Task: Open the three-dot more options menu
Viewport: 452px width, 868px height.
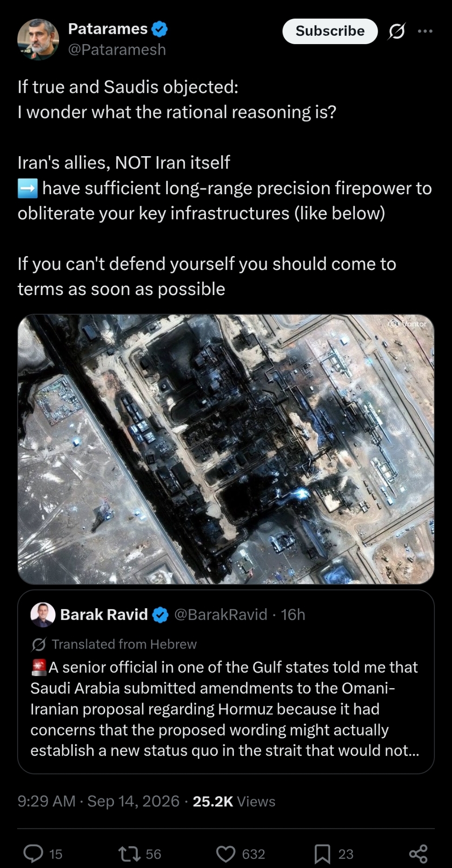Action: 425,31
